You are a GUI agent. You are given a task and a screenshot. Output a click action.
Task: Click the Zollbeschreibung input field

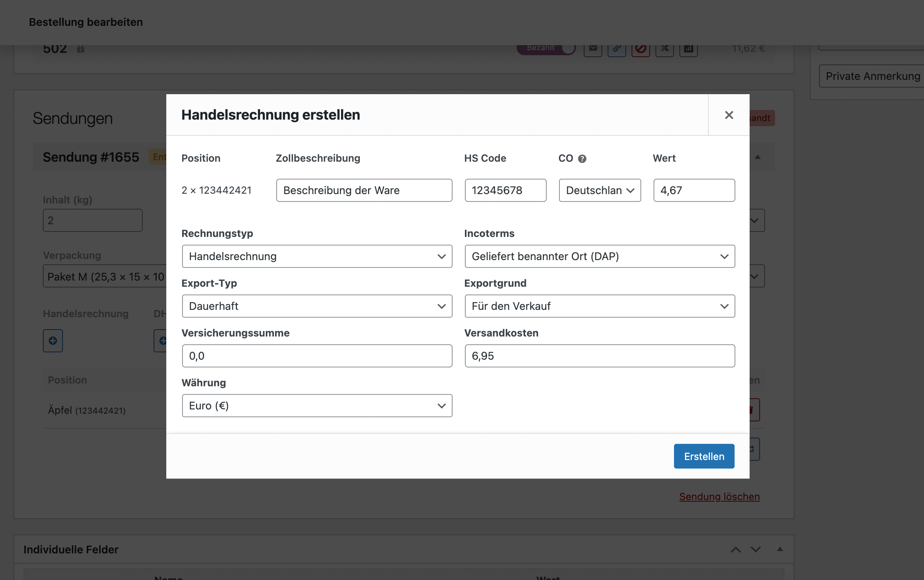364,190
